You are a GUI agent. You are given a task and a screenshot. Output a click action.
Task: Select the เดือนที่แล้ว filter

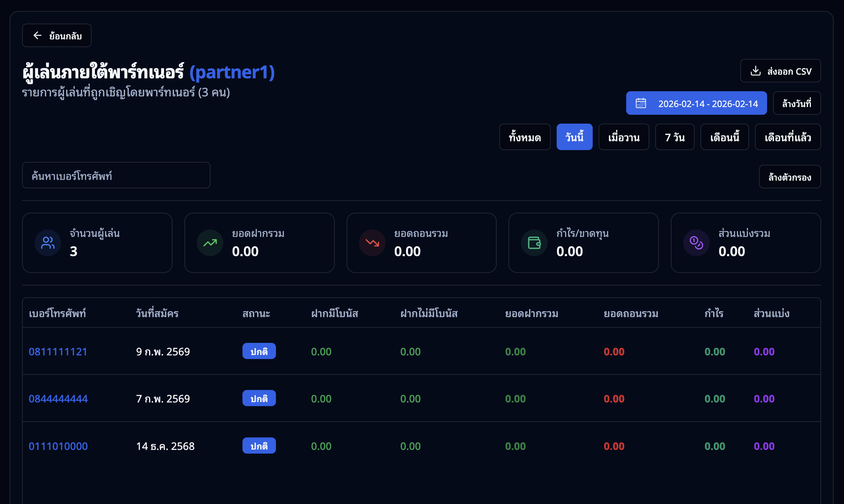788,137
